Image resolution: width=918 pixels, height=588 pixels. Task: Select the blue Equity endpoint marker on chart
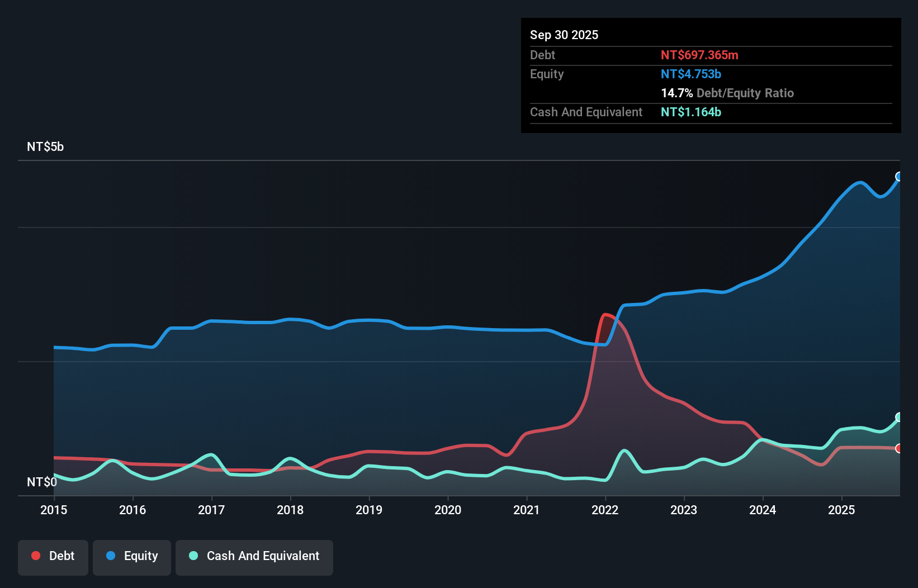(x=899, y=177)
